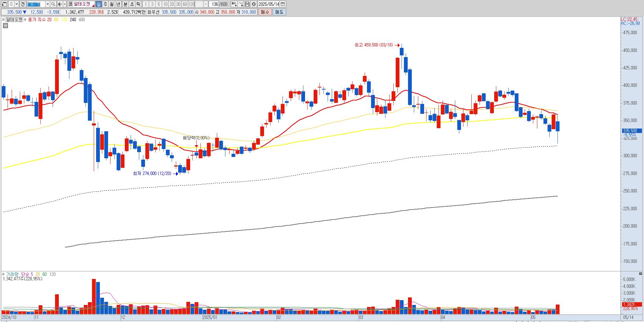
Task: Expand the sound options dropdown arrow
Action: 65,4
